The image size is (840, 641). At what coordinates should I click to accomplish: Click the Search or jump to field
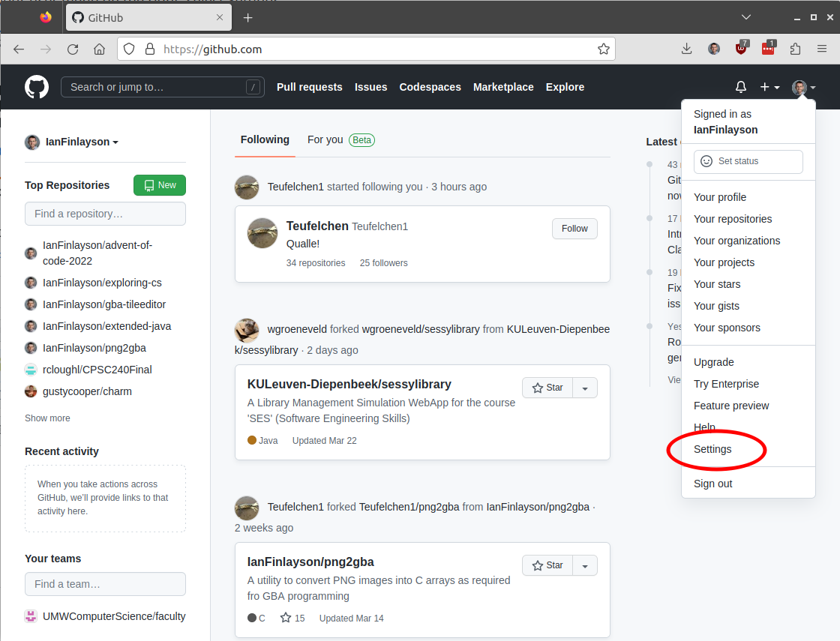(163, 87)
